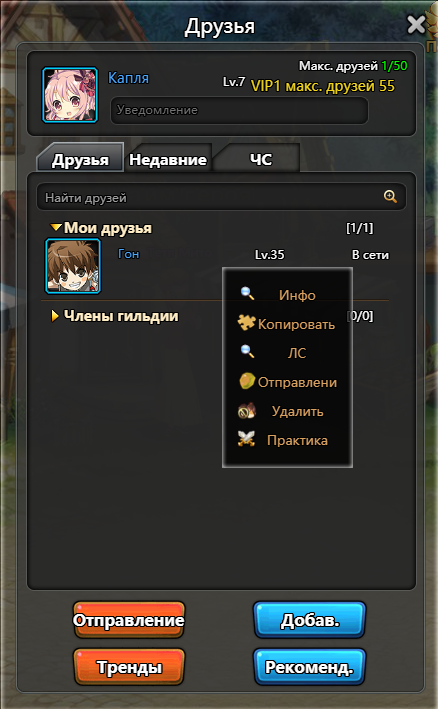Switch to the Недавние tab
Viewport: 438px width, 709px height.
(x=168, y=159)
